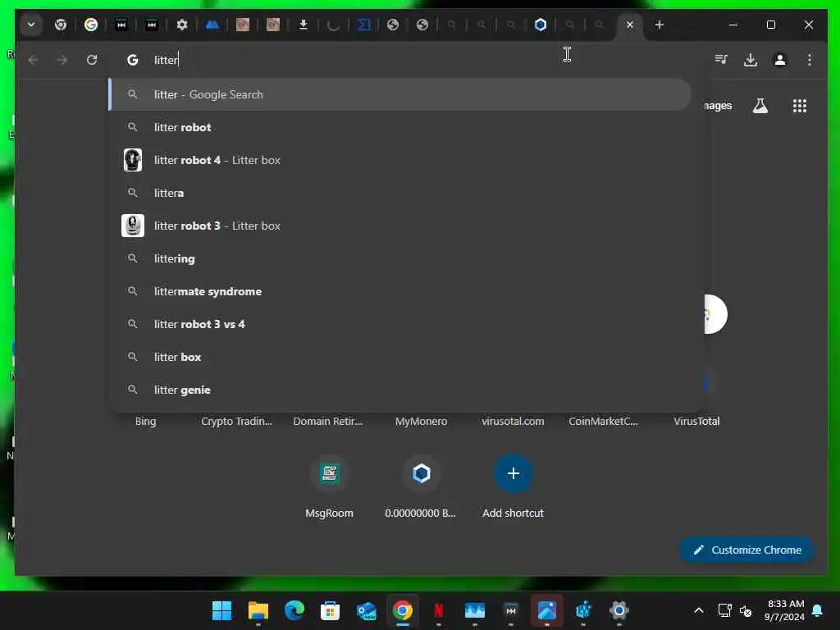
Task: Select 'littermate syndrome' suggestion
Action: [x=399, y=291]
